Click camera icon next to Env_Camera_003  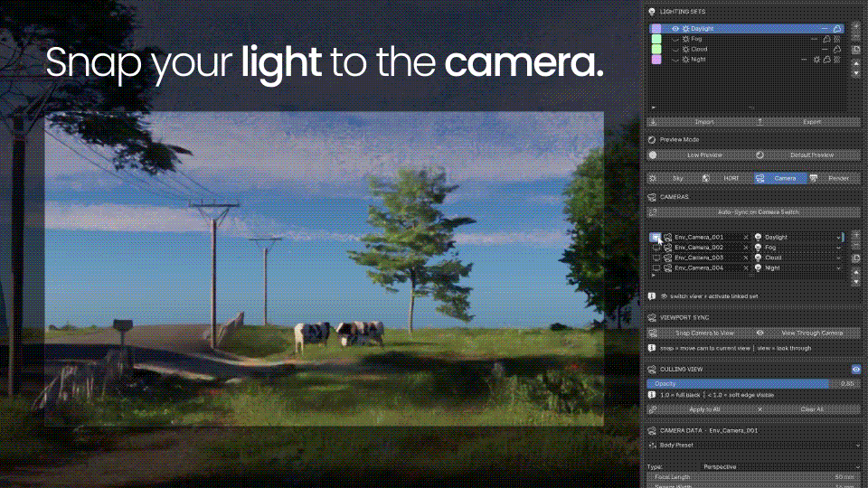[667, 258]
